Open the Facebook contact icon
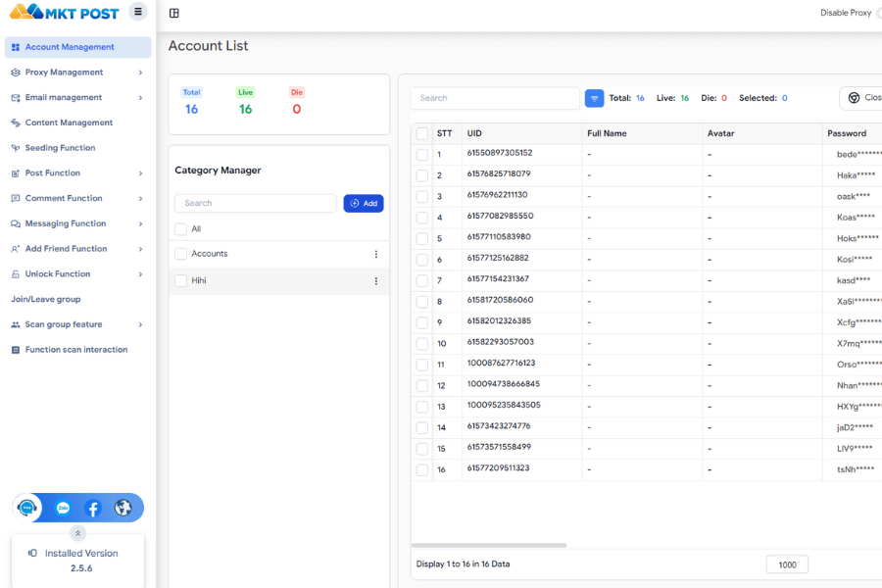Screen dimensions: 882x588 [93, 508]
